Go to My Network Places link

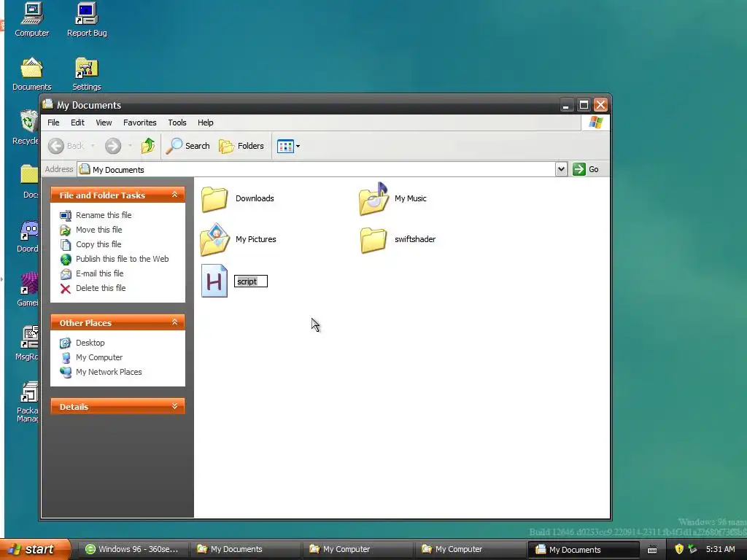tap(109, 372)
